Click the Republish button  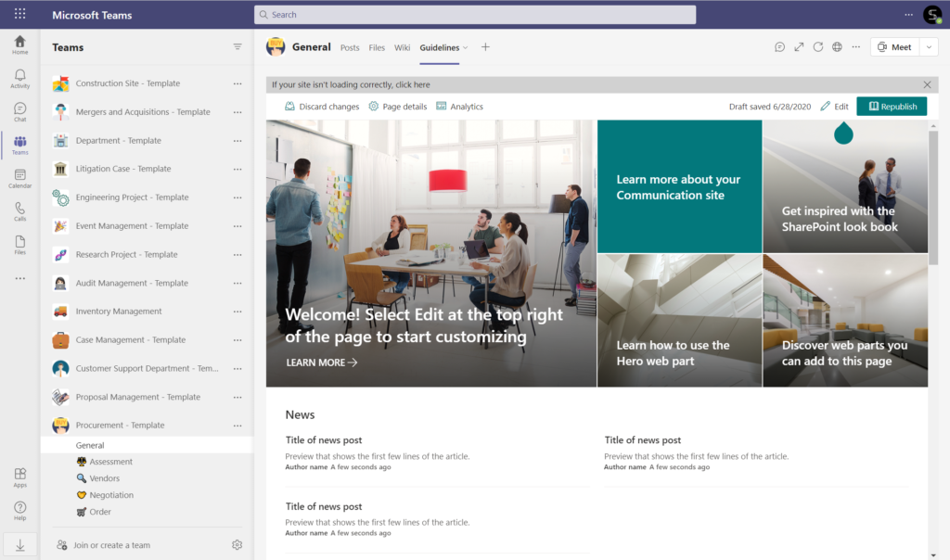pos(892,107)
